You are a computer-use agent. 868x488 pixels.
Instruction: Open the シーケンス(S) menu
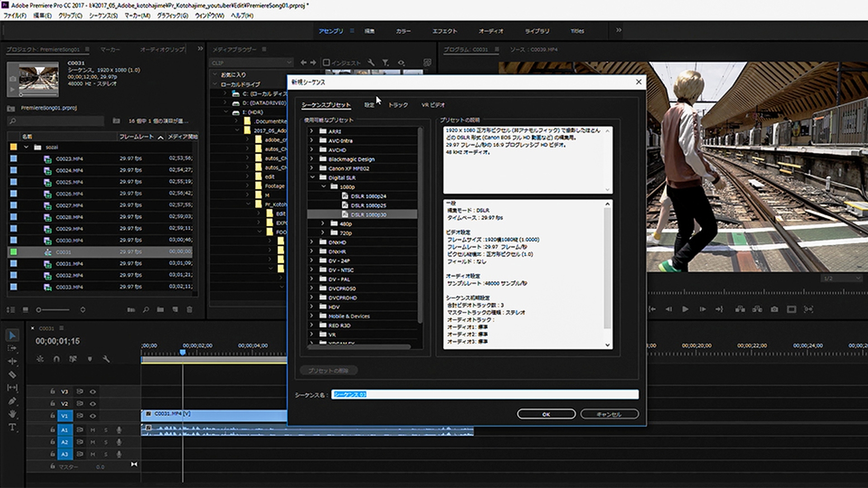(103, 15)
